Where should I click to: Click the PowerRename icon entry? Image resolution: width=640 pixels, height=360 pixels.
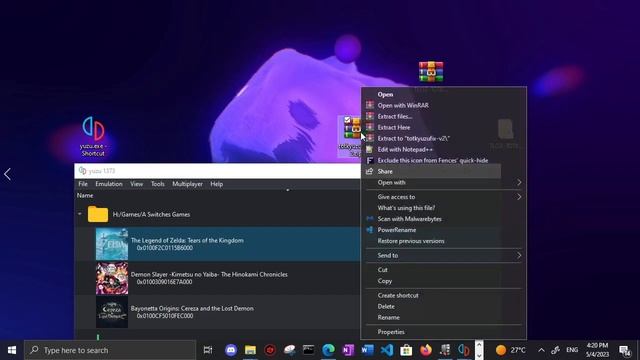point(370,230)
